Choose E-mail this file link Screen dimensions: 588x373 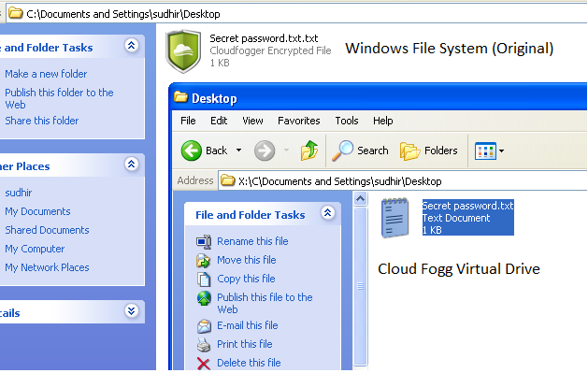coord(248,325)
